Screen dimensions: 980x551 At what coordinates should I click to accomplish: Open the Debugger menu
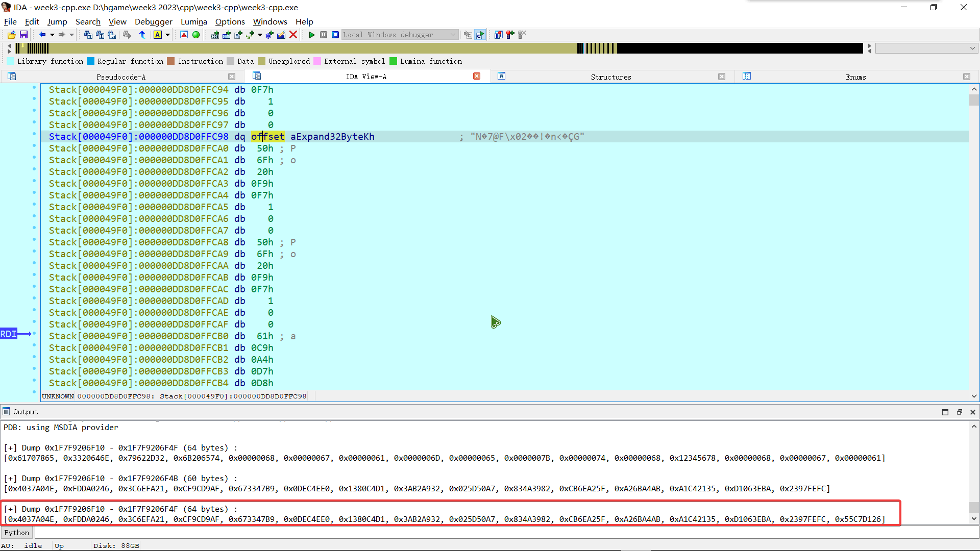pos(154,21)
